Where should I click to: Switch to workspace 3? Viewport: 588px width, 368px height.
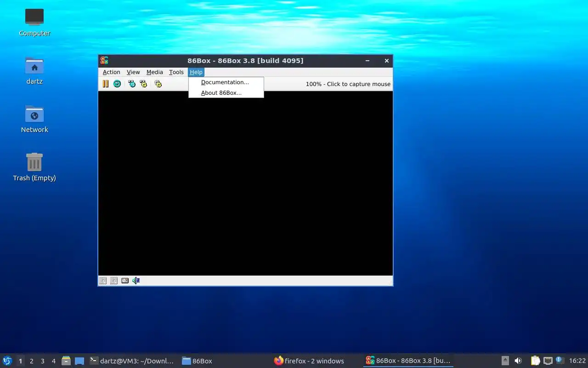42,361
